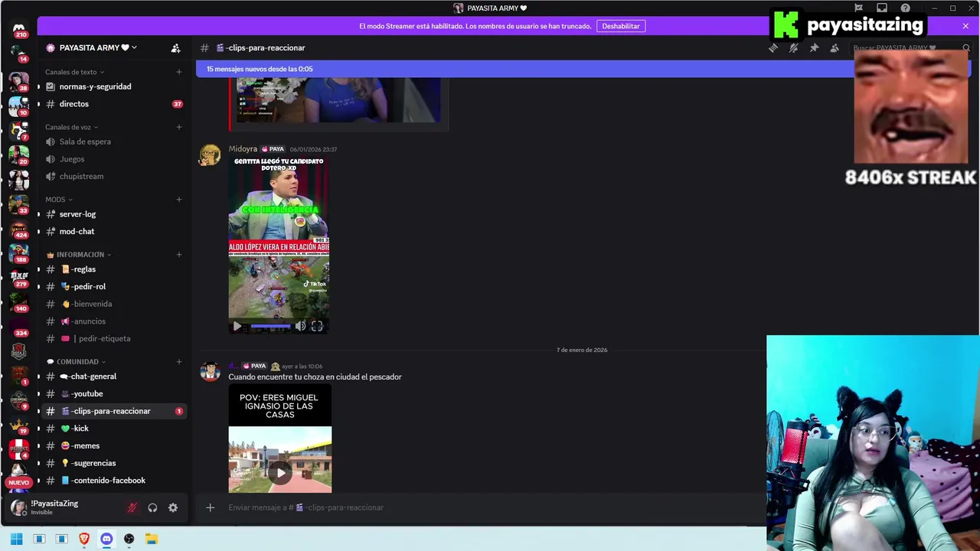Screen dimensions: 980x551
Task: Open Midoyra's username profile
Action: (x=243, y=148)
